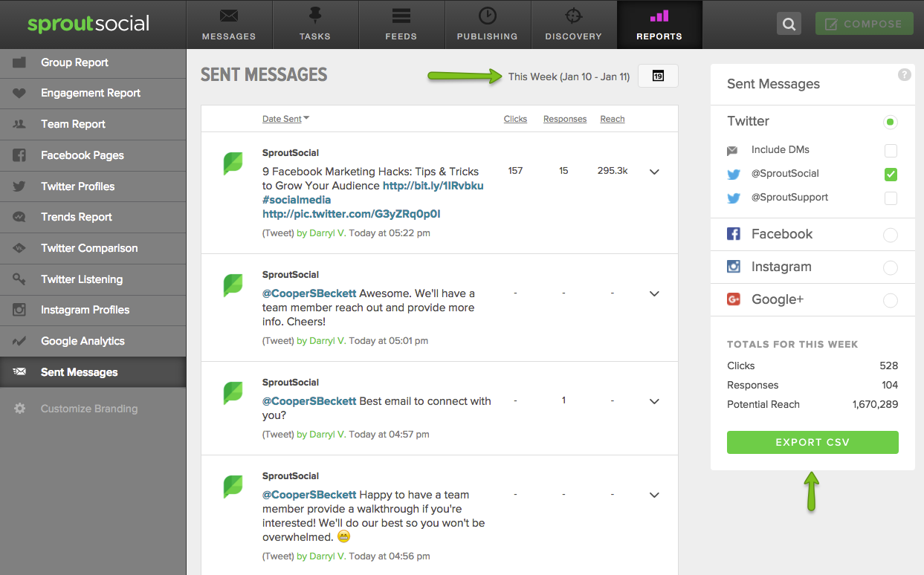Open the Feeds tab
This screenshot has height=575, width=924.
(x=401, y=25)
